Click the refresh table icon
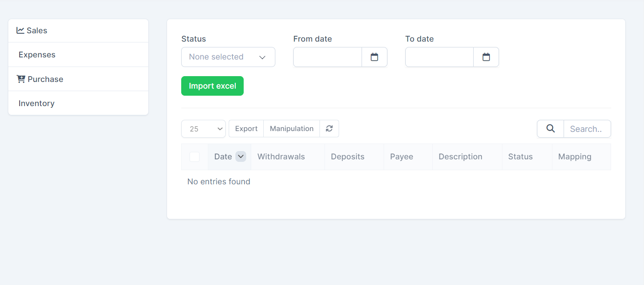Screen dimensions: 644x285 coord(329,129)
